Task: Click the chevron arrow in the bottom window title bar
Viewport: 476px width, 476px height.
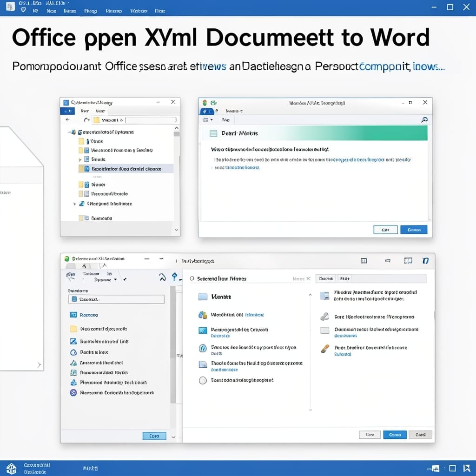Action: click(x=161, y=258)
